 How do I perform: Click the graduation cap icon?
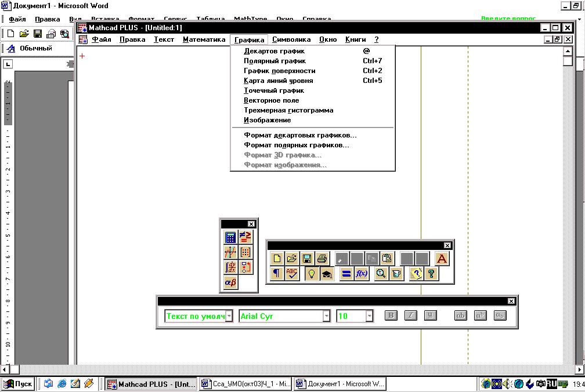tap(327, 274)
